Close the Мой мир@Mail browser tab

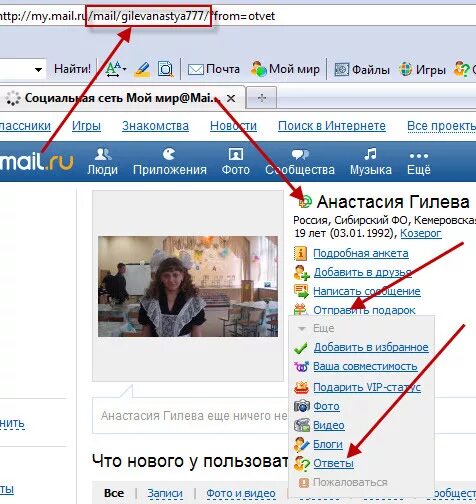click(x=231, y=98)
